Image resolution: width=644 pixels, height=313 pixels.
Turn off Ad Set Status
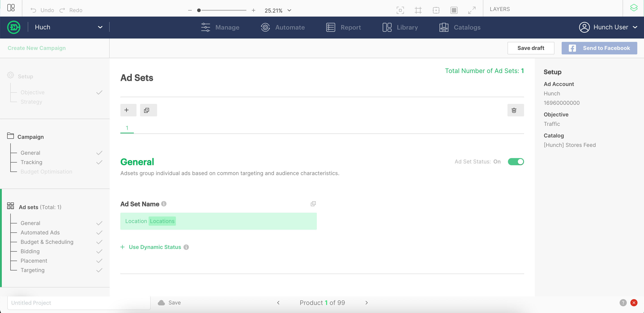tap(516, 162)
